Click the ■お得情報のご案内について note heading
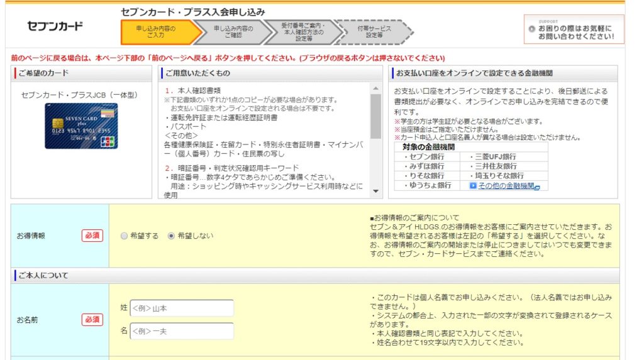The height and width of the screenshot is (360, 644). [x=414, y=218]
